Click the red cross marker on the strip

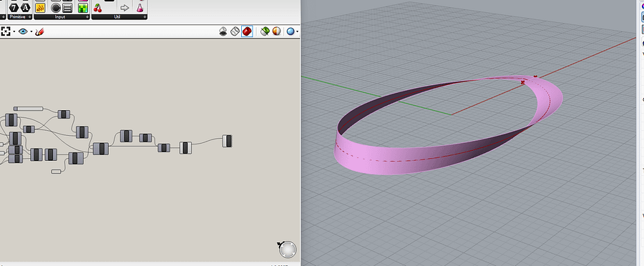pyautogui.click(x=523, y=82)
